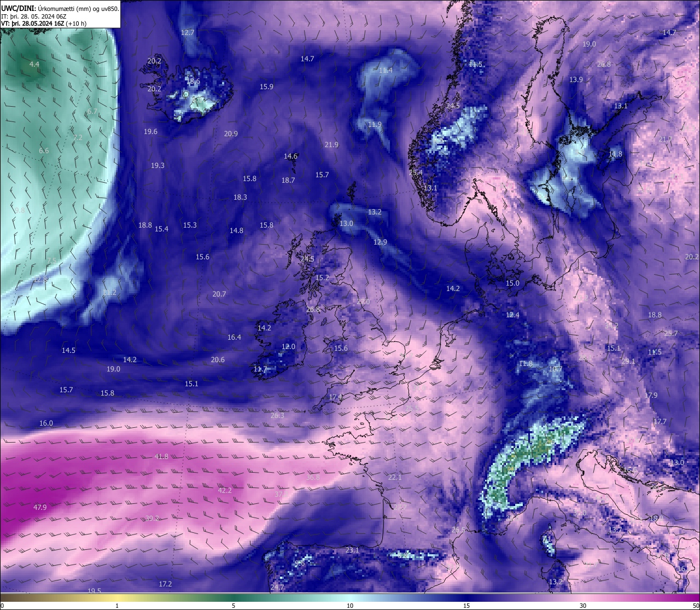Click the 14.5 value label

[68, 350]
